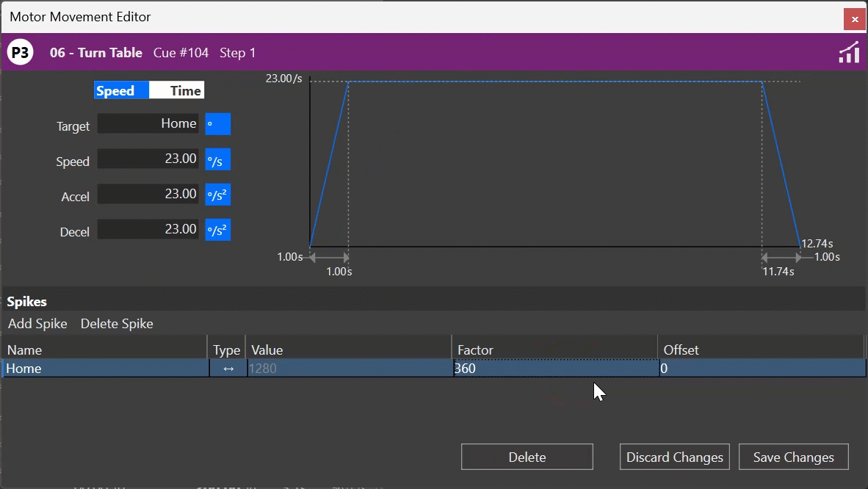Click Delete Spike

point(116,323)
